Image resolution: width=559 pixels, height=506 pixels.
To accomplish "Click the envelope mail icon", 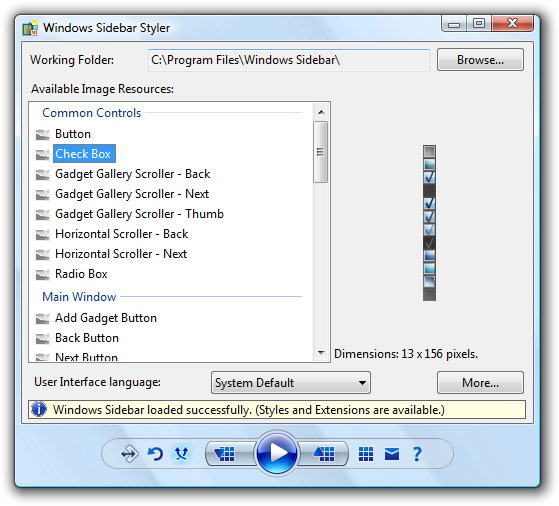I will (392, 454).
